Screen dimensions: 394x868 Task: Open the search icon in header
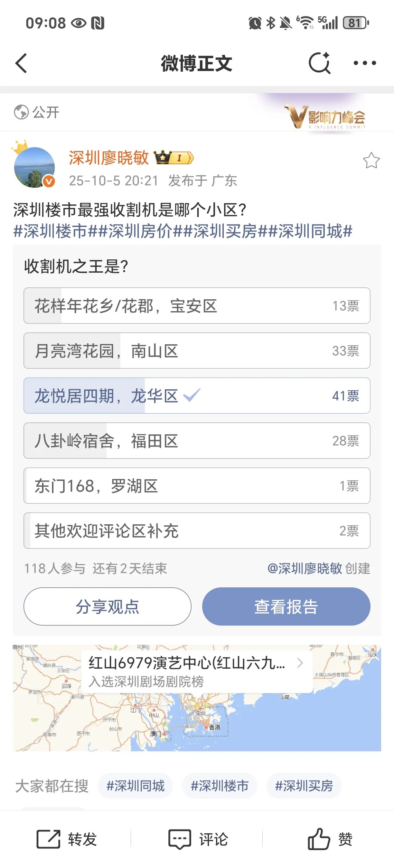tap(319, 63)
